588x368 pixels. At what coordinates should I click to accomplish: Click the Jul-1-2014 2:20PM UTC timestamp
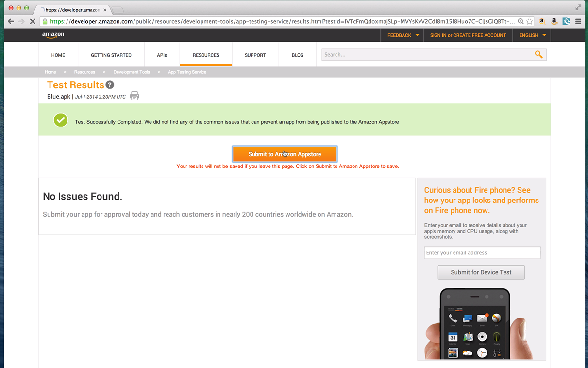[x=100, y=97]
